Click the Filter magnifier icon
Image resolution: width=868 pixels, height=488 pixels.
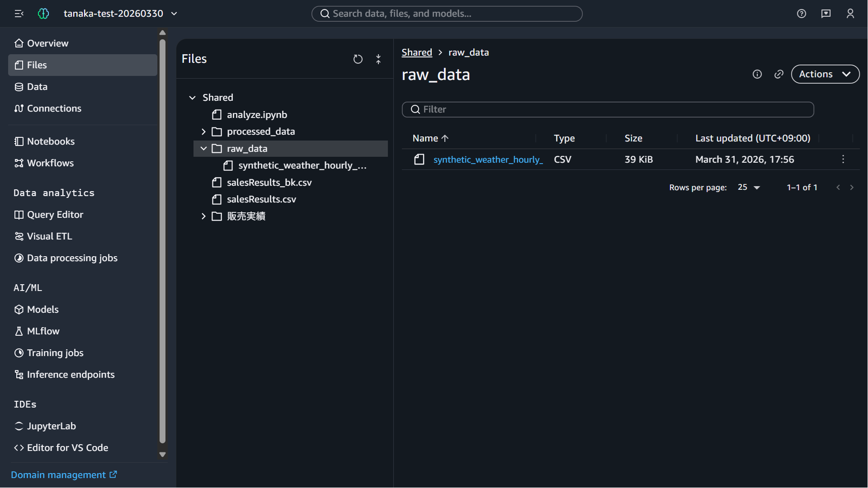coord(415,109)
